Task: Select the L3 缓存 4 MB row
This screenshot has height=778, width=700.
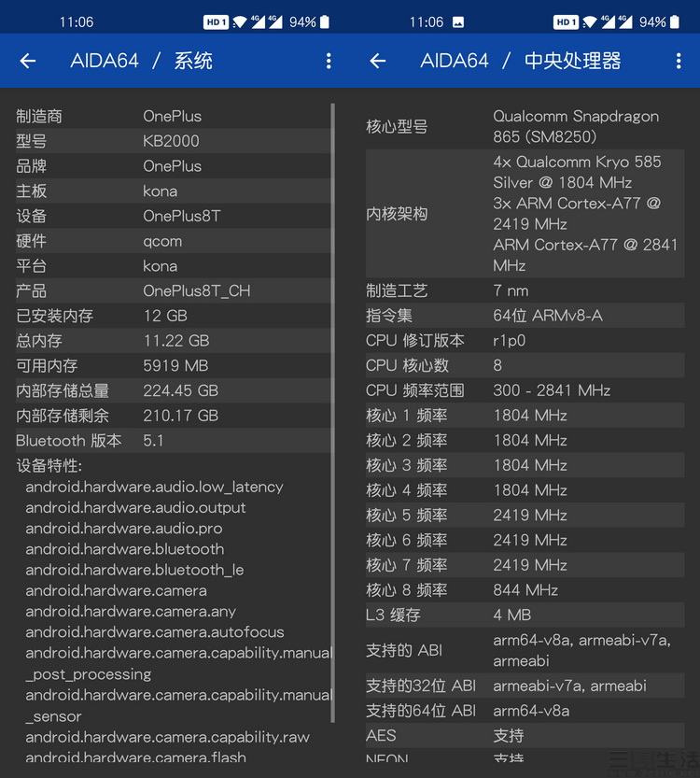Action: [525, 615]
